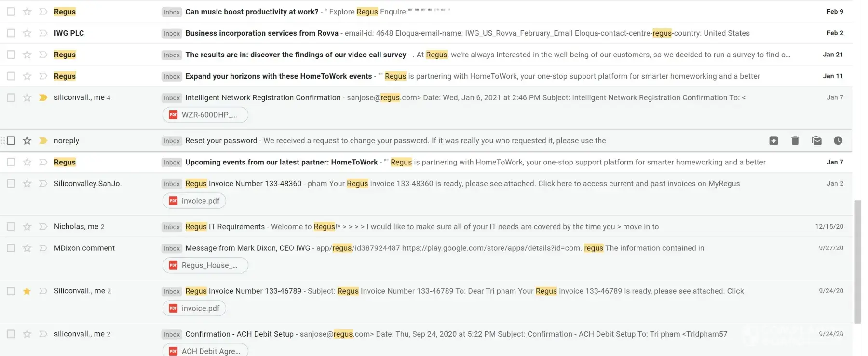Mark the Siliconvalley.SanJo. invoice email as important

pos(43,184)
